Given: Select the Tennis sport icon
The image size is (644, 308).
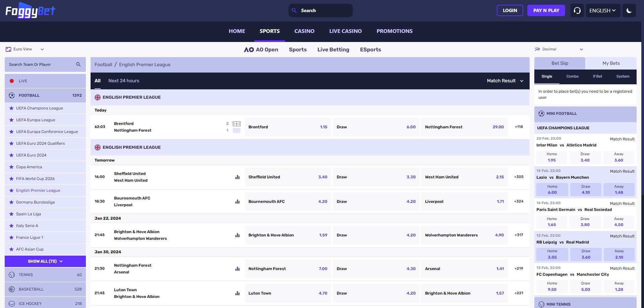Looking at the screenshot, I should 11,274.
